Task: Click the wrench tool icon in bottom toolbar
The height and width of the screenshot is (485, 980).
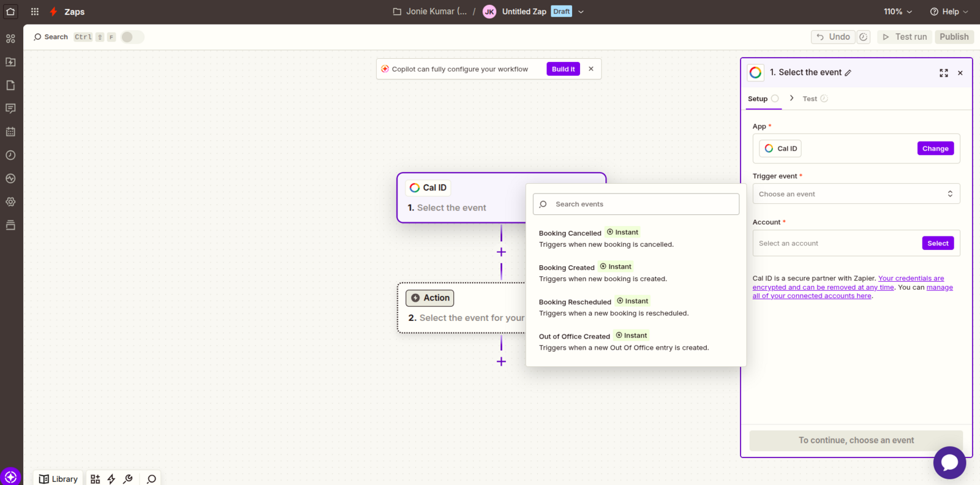Action: (128, 479)
